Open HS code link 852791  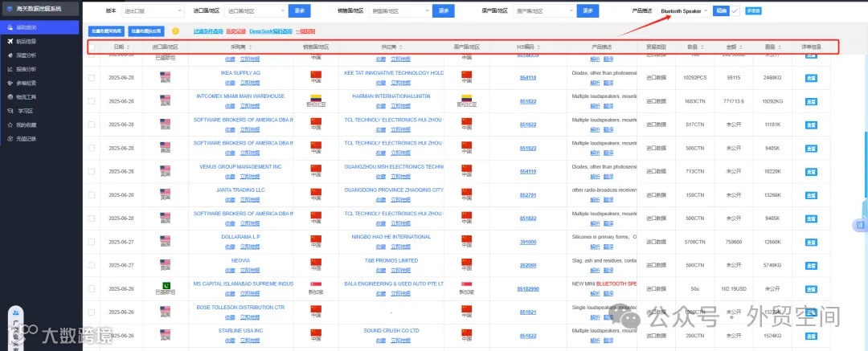(x=527, y=195)
